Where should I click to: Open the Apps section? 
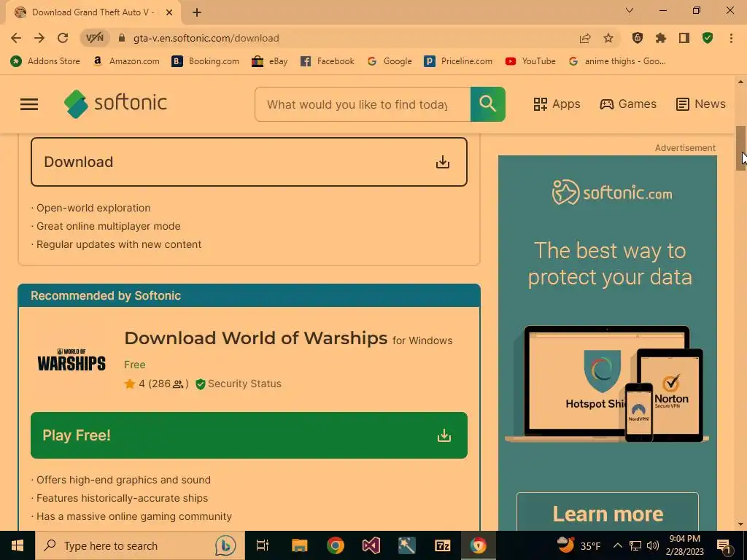(557, 104)
